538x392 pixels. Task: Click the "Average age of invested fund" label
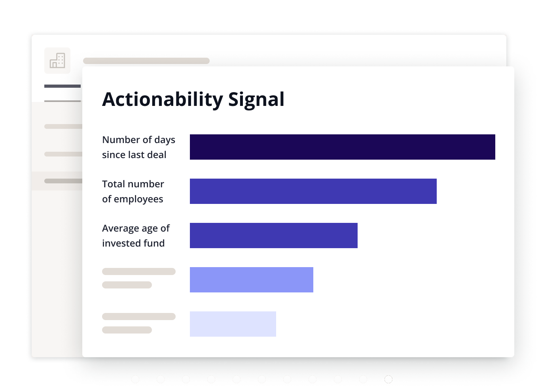(x=136, y=236)
